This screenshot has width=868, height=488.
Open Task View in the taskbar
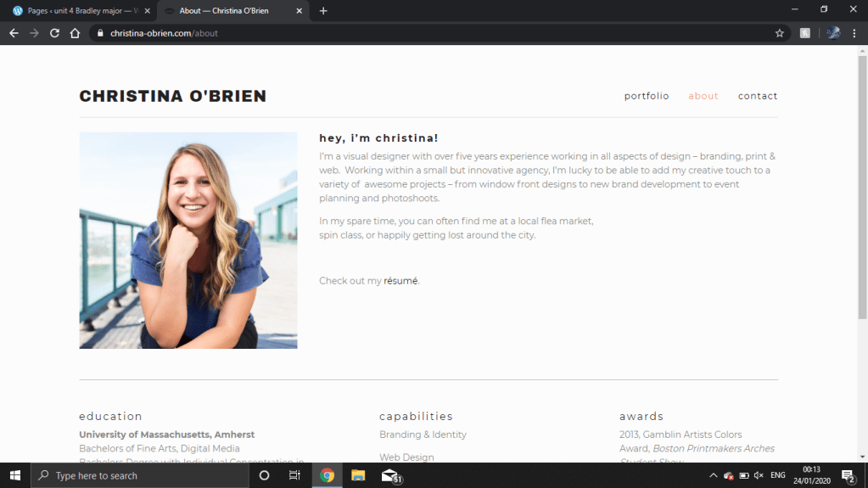point(294,475)
